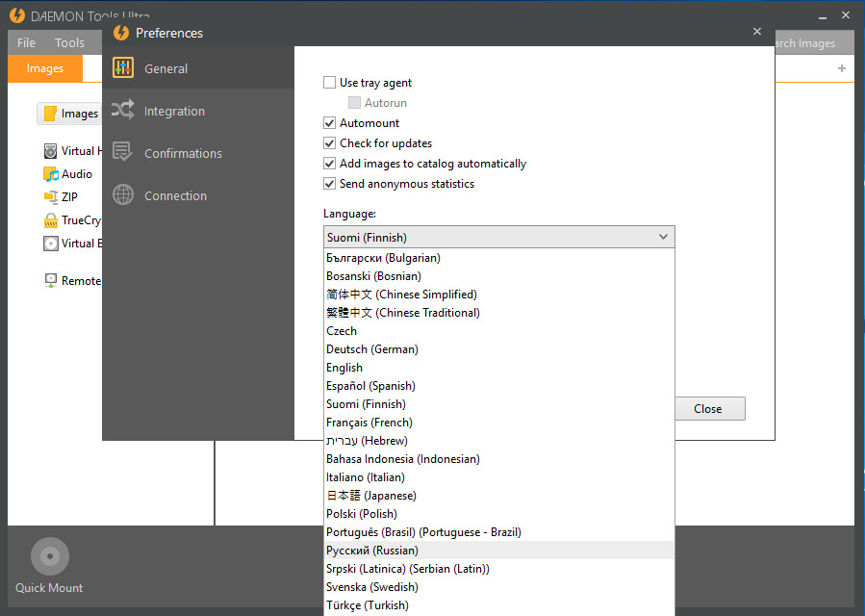Click the Close button in Preferences

[710, 408]
